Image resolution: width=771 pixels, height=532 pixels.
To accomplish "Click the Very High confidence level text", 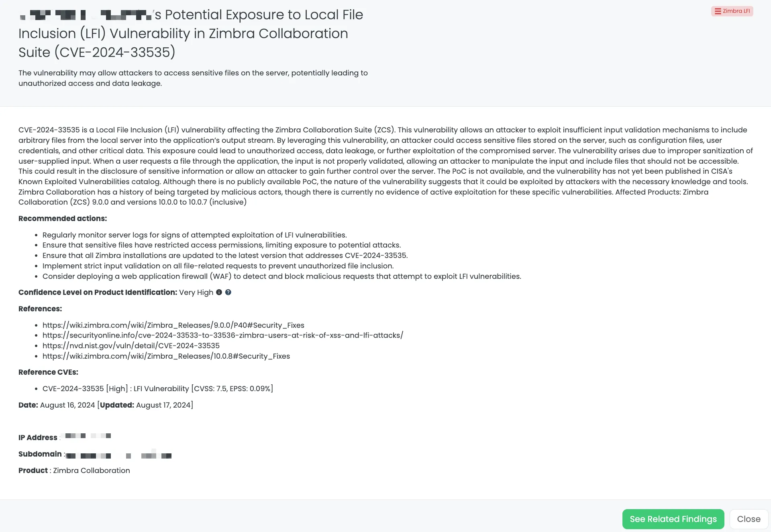I will (196, 292).
